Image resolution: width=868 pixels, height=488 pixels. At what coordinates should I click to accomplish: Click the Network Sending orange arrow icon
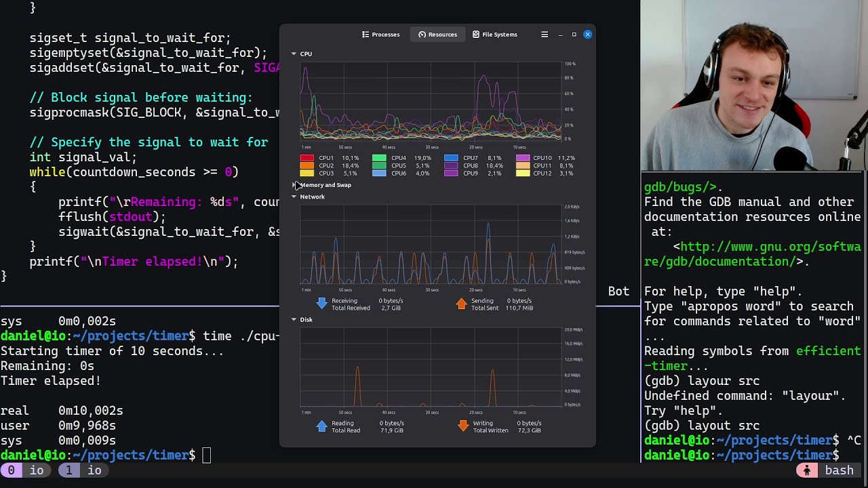pyautogui.click(x=462, y=304)
